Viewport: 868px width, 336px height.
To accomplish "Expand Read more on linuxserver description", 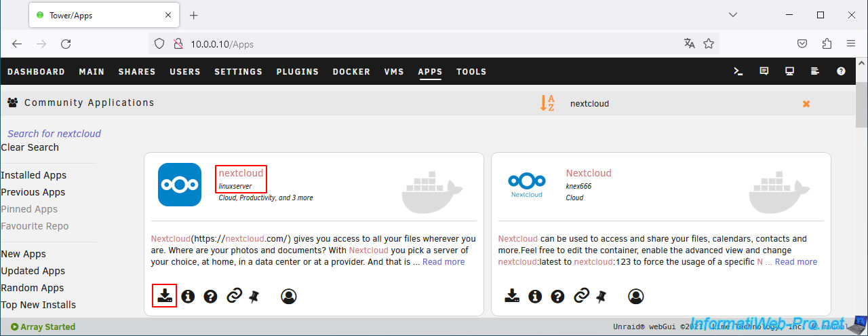I will coord(443,262).
